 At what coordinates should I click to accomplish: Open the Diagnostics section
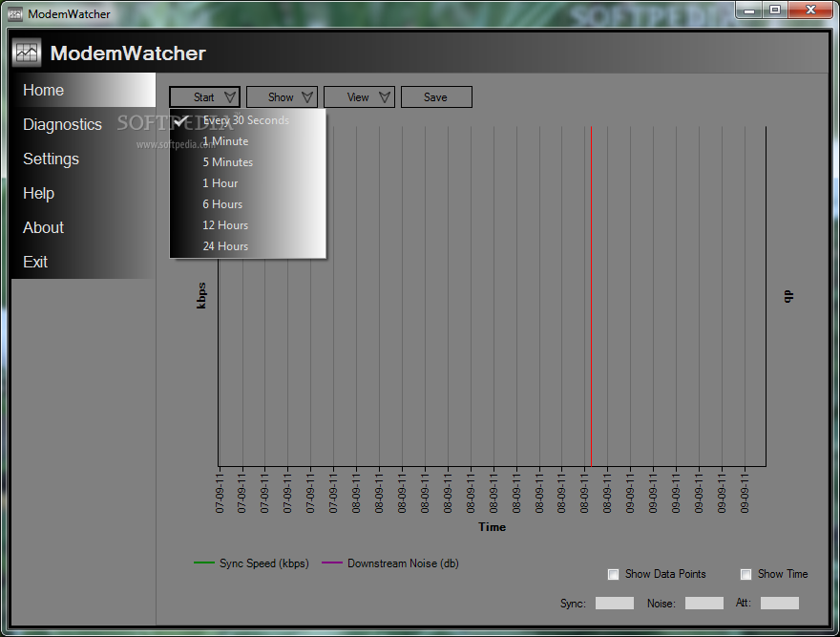[x=84, y=124]
